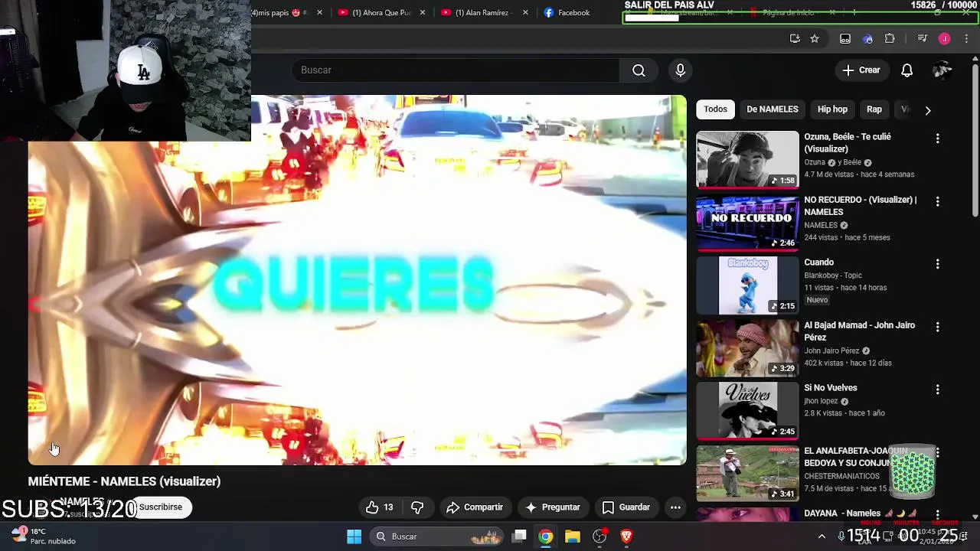Click the Crear button

point(861,70)
